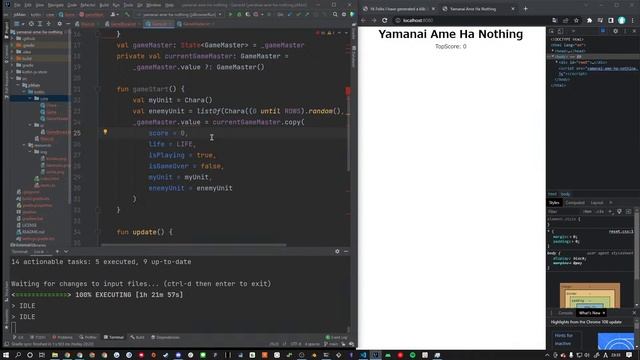The width and height of the screenshot is (640, 360).
Task: Open the browser profile avatar
Action: [x=622, y=20]
